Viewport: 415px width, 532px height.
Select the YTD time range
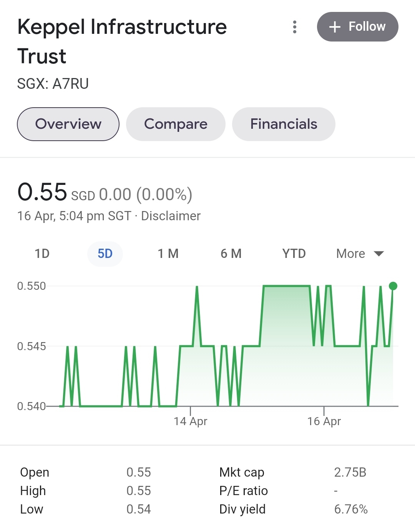click(294, 254)
